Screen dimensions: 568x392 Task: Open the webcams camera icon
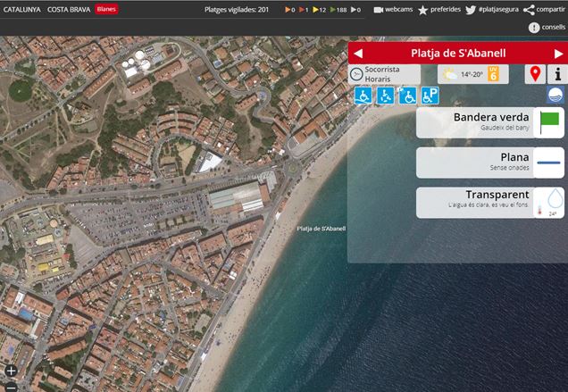(378, 10)
